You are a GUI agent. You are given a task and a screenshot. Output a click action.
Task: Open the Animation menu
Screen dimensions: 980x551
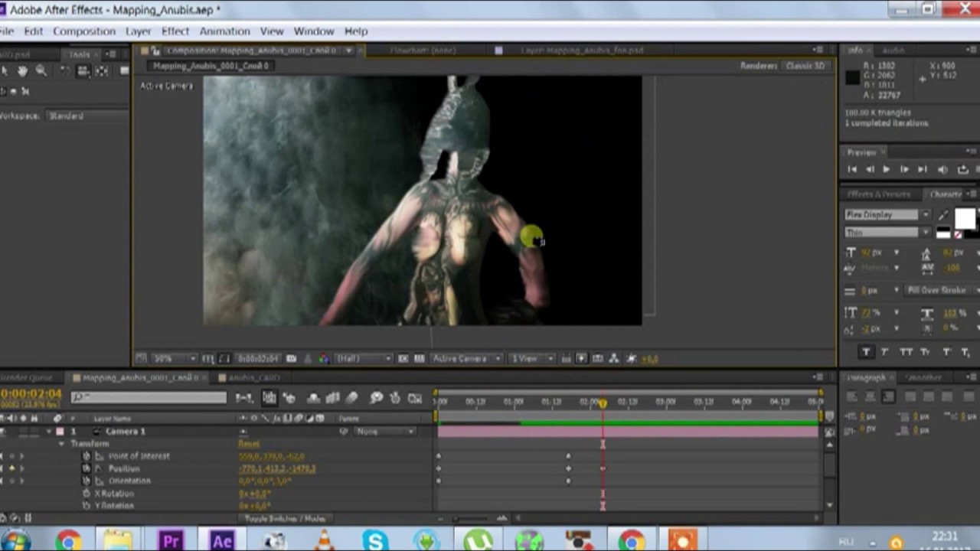pos(224,31)
